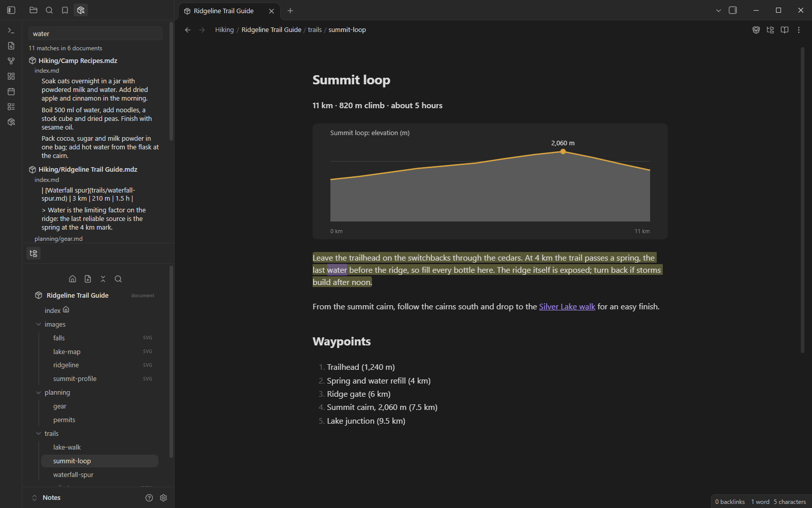Open the file explorer folder icon
Screen dimensions: 812x508
(x=33, y=10)
